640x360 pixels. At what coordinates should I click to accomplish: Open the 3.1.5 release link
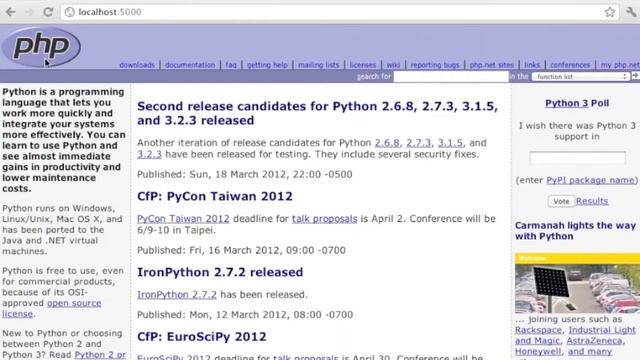[450, 143]
